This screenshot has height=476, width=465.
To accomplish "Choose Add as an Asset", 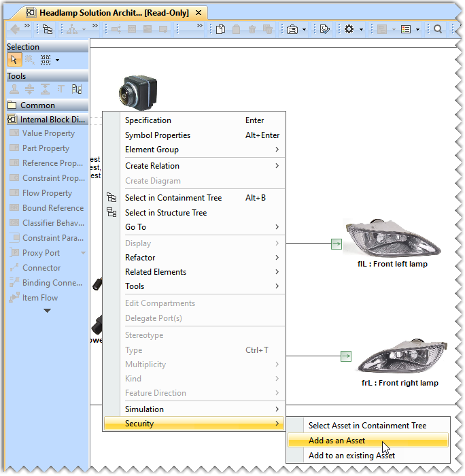I will (337, 441).
